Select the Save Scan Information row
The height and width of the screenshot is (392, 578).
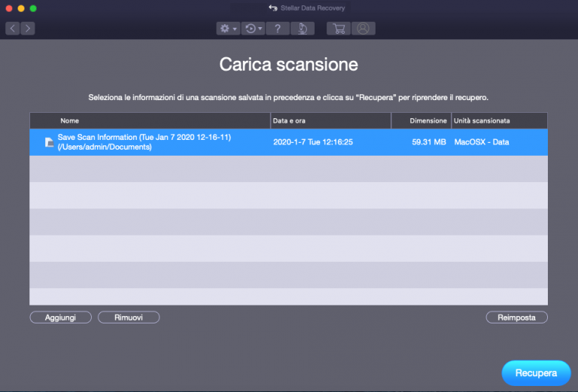(151, 142)
